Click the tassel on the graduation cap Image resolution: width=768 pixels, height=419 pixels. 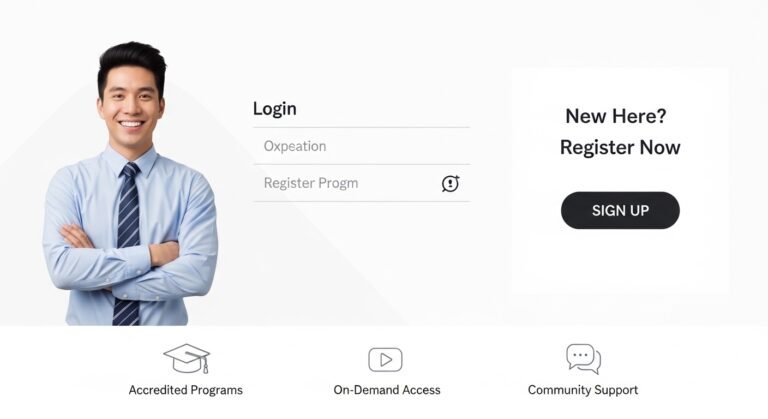tap(205, 365)
